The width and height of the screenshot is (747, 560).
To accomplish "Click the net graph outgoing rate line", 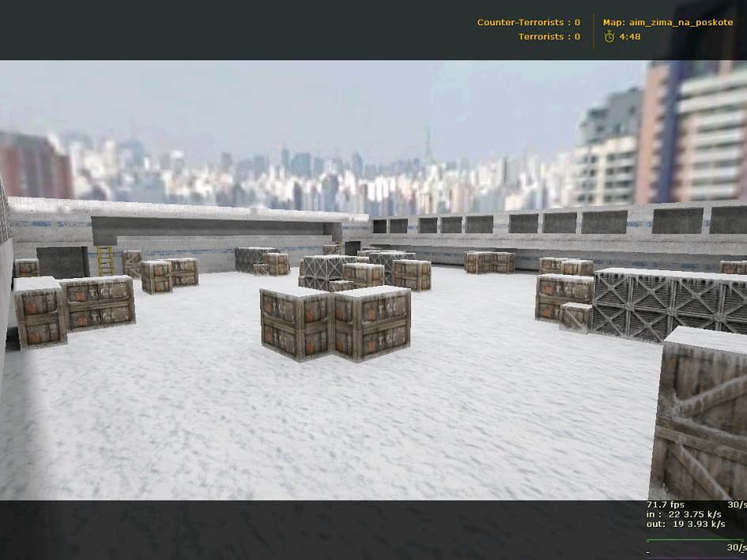I will (x=685, y=524).
